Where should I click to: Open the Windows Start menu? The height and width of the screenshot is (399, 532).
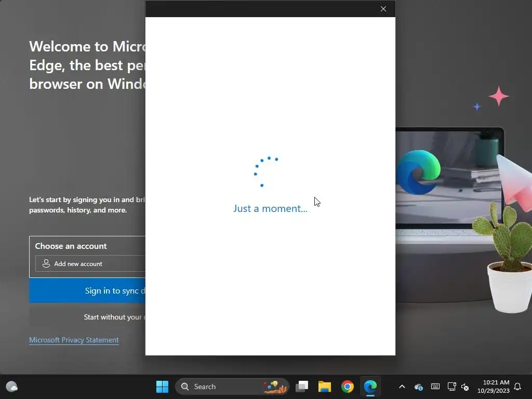162,387
